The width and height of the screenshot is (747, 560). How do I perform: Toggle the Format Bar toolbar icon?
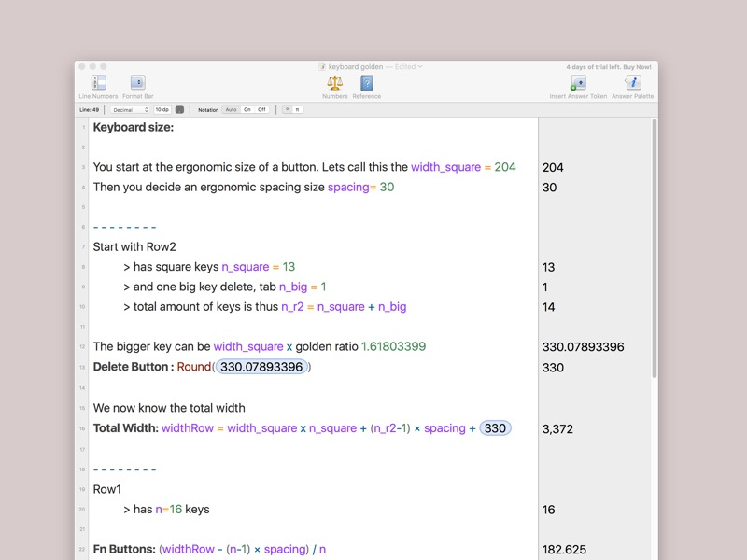(137, 82)
